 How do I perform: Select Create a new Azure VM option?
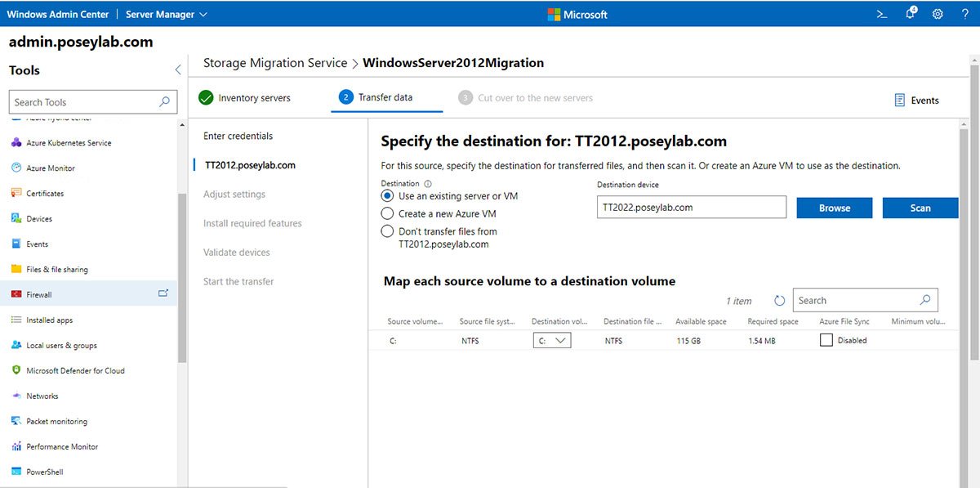point(388,213)
